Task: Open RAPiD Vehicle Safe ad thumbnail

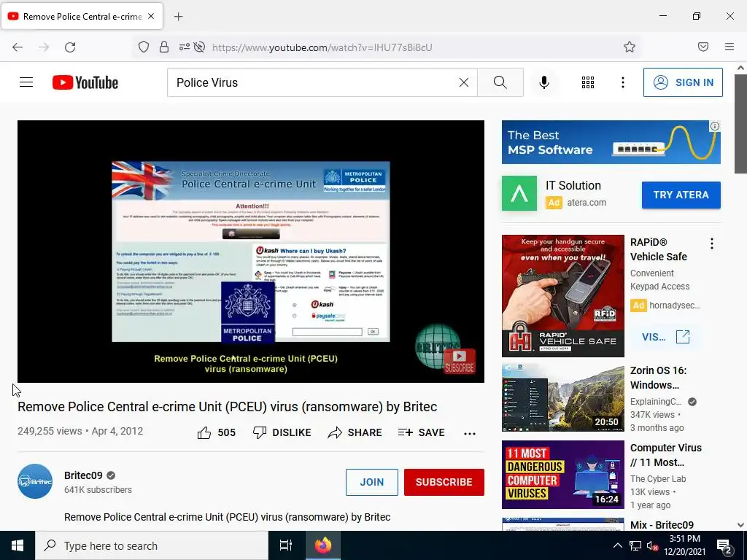Action: [562, 296]
